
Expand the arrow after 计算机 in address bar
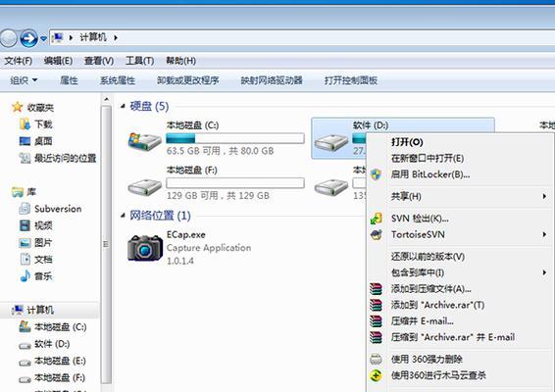116,37
